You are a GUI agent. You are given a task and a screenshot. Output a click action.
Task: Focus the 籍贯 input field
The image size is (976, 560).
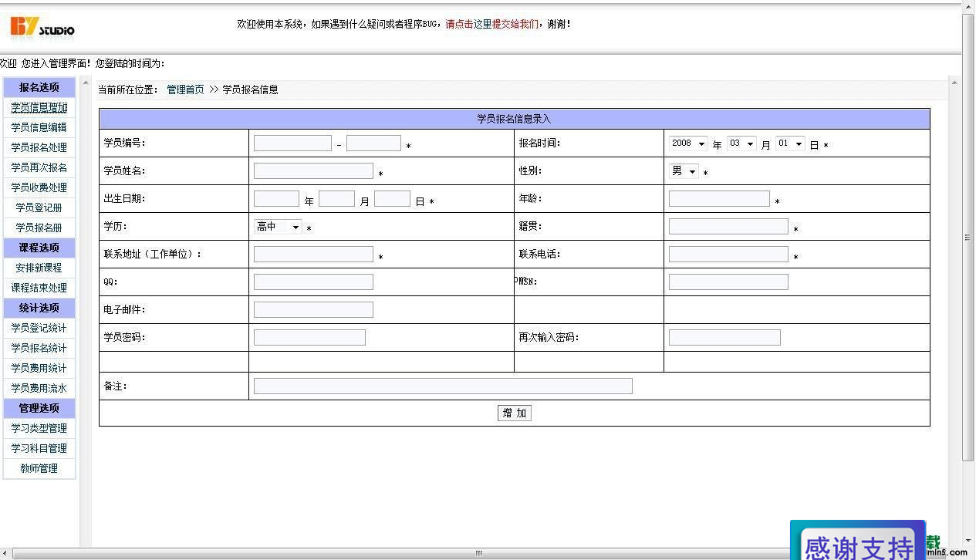point(728,227)
